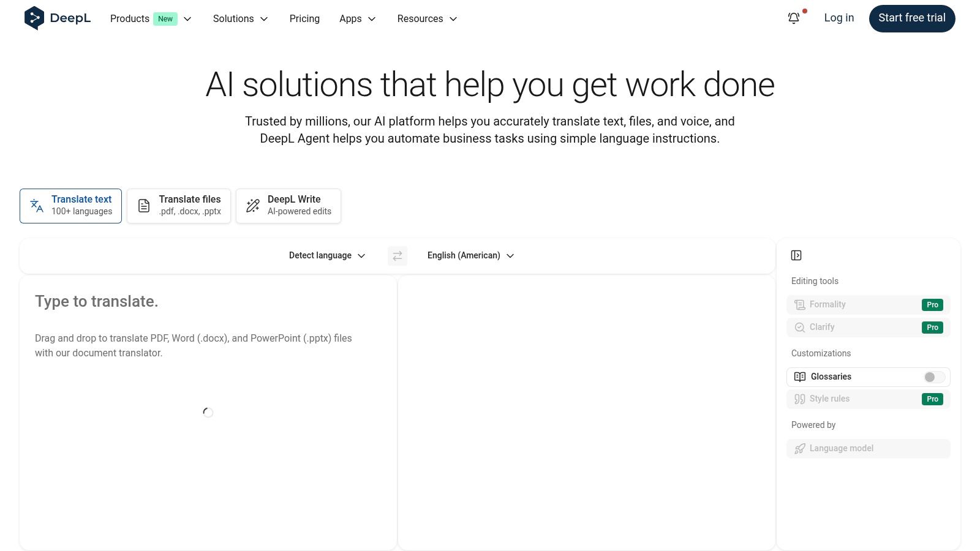Click the Style rules quote icon
The image size is (980, 551).
coord(800,399)
